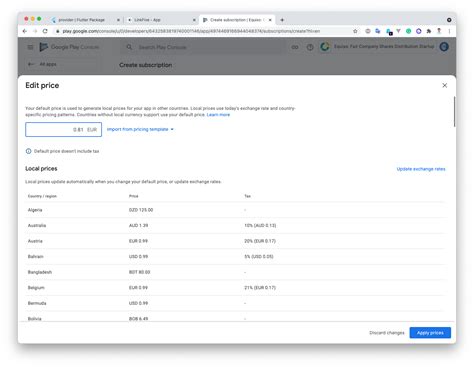Image resolution: width=474 pixels, height=367 pixels.
Task: Close the LinkFive App tab
Action: coord(194,20)
